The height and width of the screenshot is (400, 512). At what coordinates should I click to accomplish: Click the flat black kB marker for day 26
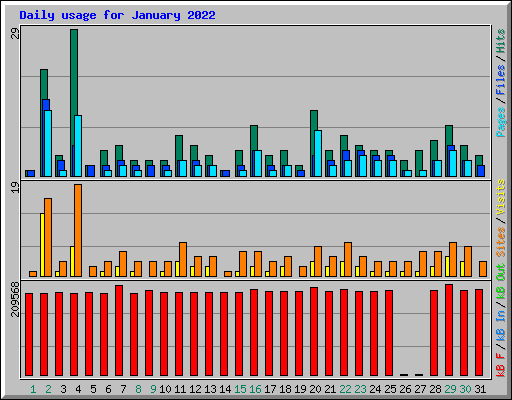tap(404, 375)
